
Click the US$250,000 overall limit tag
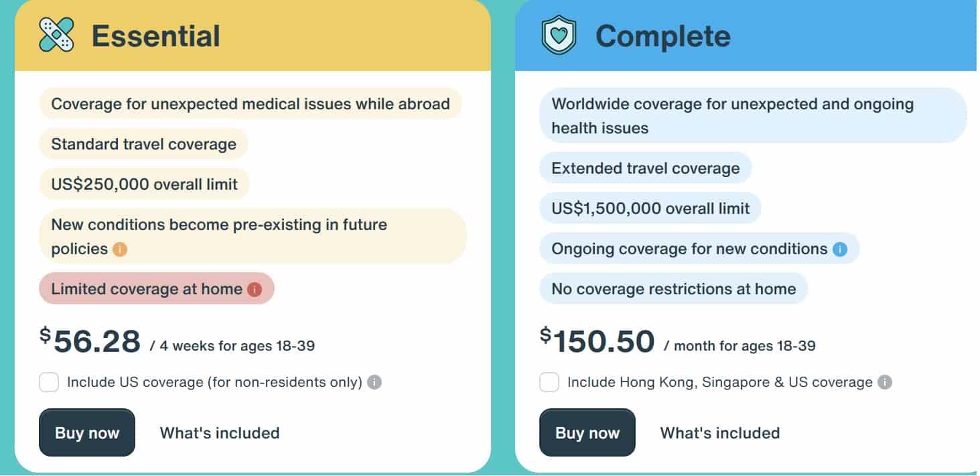pyautogui.click(x=144, y=184)
